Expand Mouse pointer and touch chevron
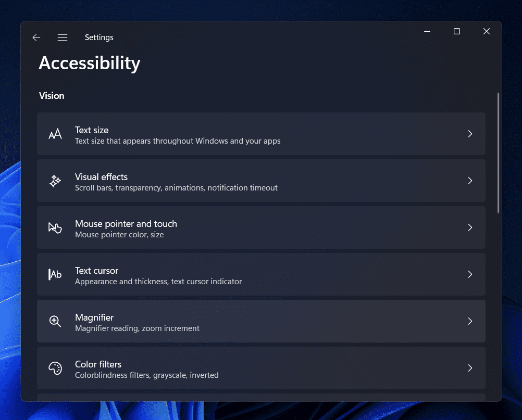Image resolution: width=522 pixels, height=420 pixels. 470,227
